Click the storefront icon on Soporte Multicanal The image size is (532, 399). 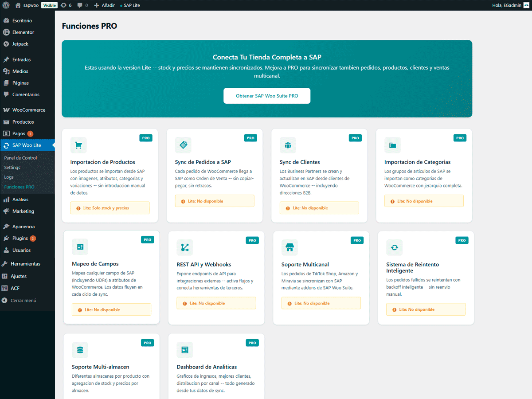(x=289, y=247)
